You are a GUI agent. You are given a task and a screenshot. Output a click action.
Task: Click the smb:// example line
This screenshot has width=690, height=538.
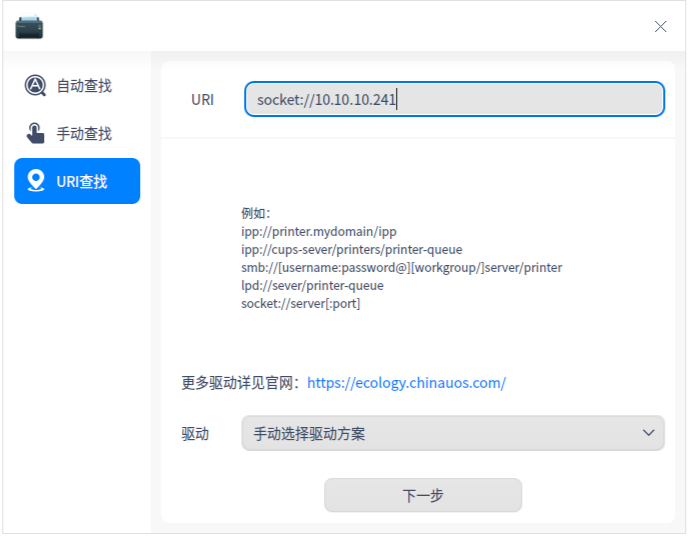401,268
